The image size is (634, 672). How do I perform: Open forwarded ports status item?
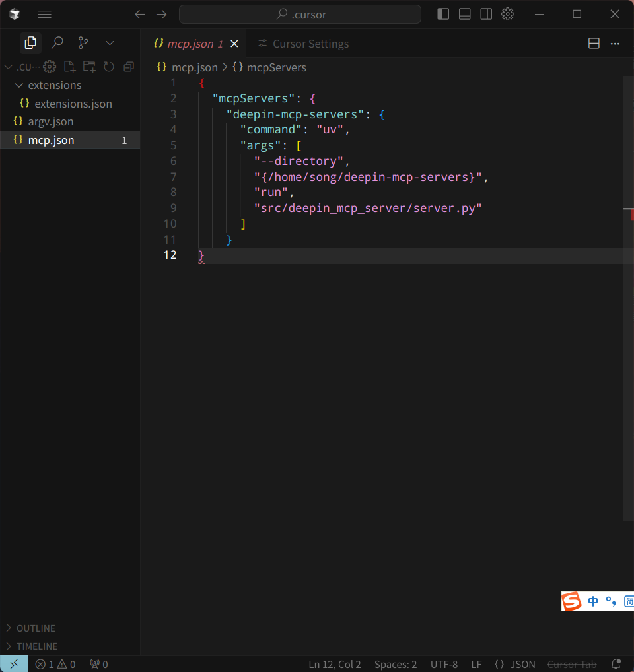point(99,664)
